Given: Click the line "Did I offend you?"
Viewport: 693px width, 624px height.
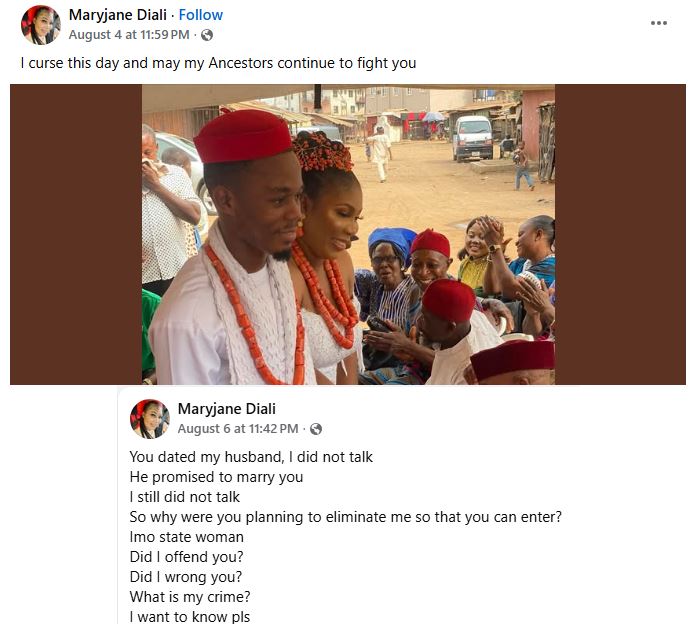Looking at the screenshot, I should (x=187, y=557).
